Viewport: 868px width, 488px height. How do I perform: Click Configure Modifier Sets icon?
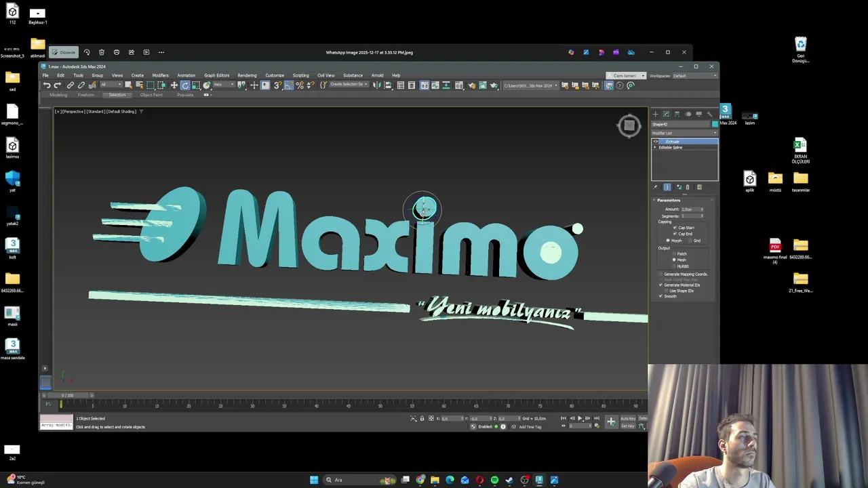click(699, 187)
